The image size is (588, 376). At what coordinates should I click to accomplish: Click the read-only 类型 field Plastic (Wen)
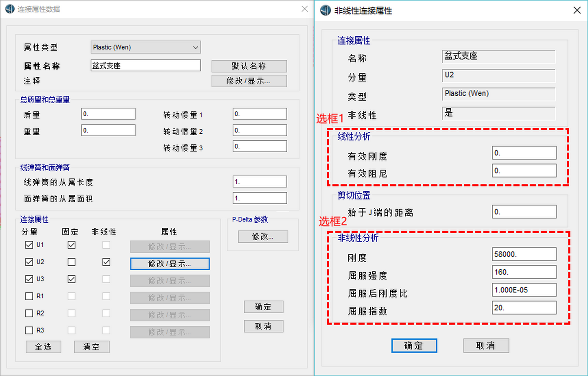point(499,94)
